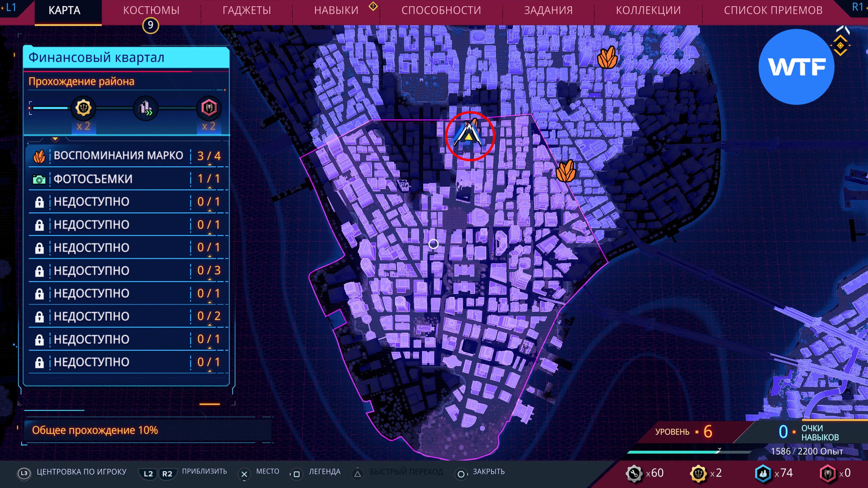
Task: Open the КОСТЮМЫ tab
Action: 151,10
